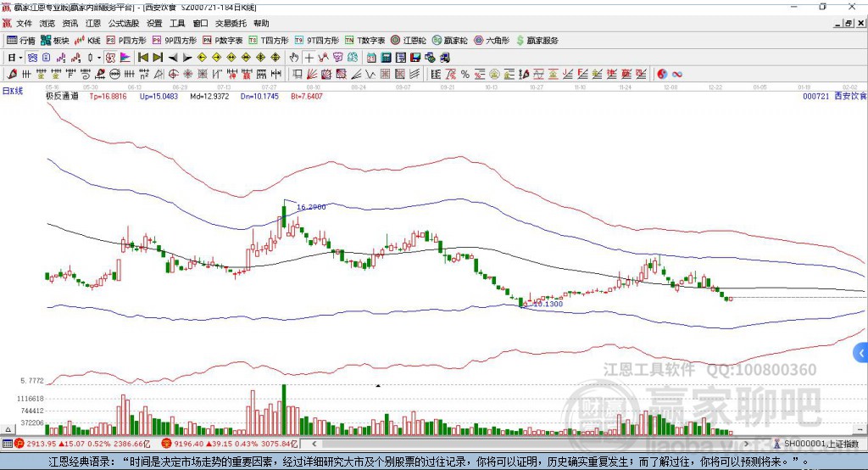Click the 16.2900 high price marker
This screenshot has width=868, height=470.
(311, 207)
